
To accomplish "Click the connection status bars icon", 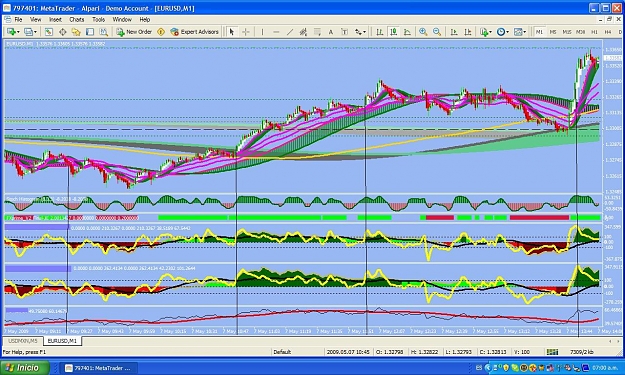I will point(552,352).
